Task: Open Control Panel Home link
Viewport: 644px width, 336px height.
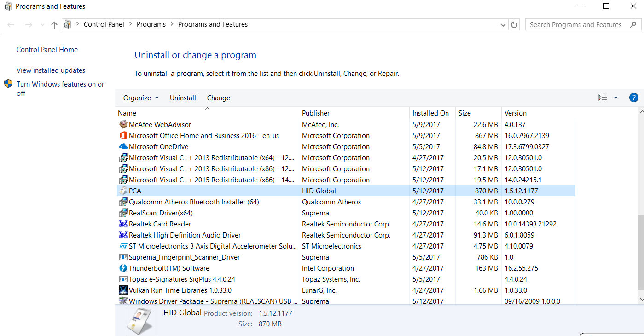Action: coord(47,50)
